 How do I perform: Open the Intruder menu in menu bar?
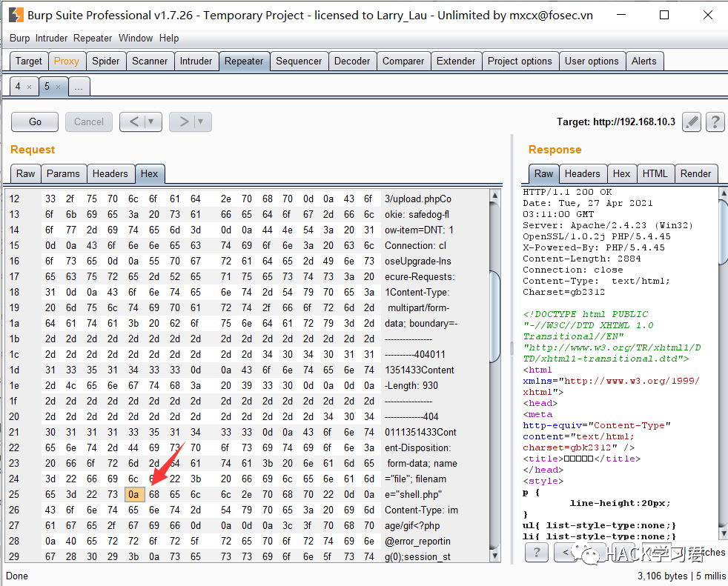(52, 38)
